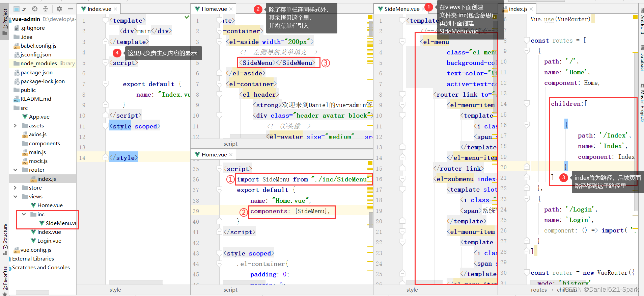Close the Home.vue tab above line 35
This screenshot has height=296, width=644.
click(x=231, y=155)
